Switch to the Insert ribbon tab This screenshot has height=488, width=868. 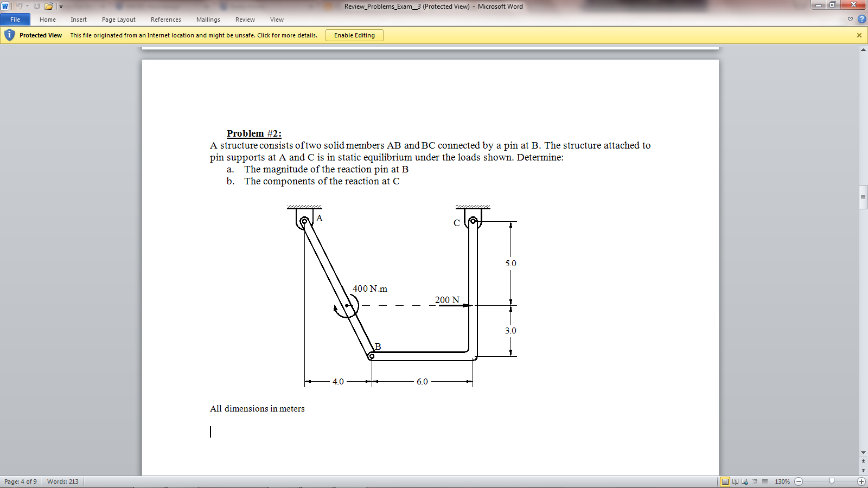click(x=79, y=20)
